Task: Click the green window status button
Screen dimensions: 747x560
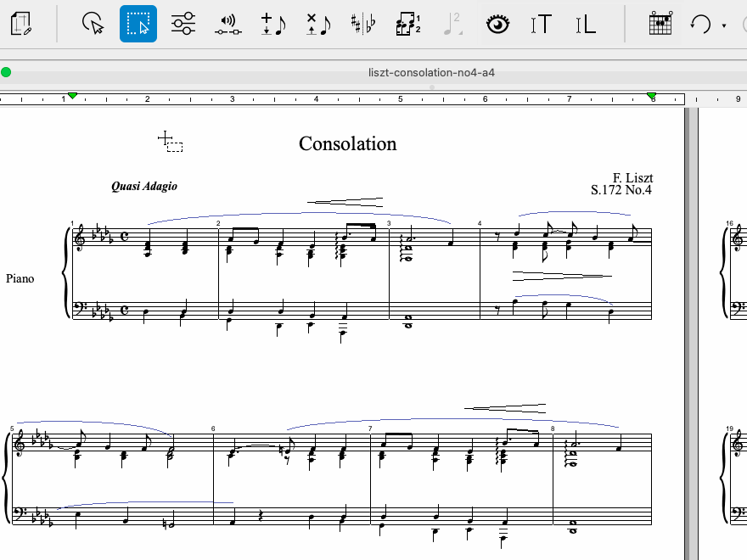Action: pos(7,73)
